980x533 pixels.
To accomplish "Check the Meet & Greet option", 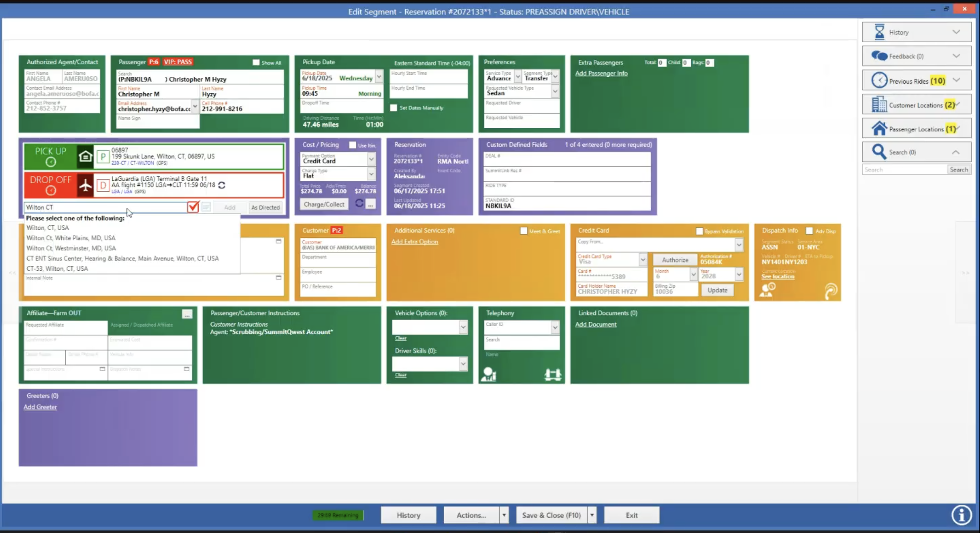I will pos(524,231).
